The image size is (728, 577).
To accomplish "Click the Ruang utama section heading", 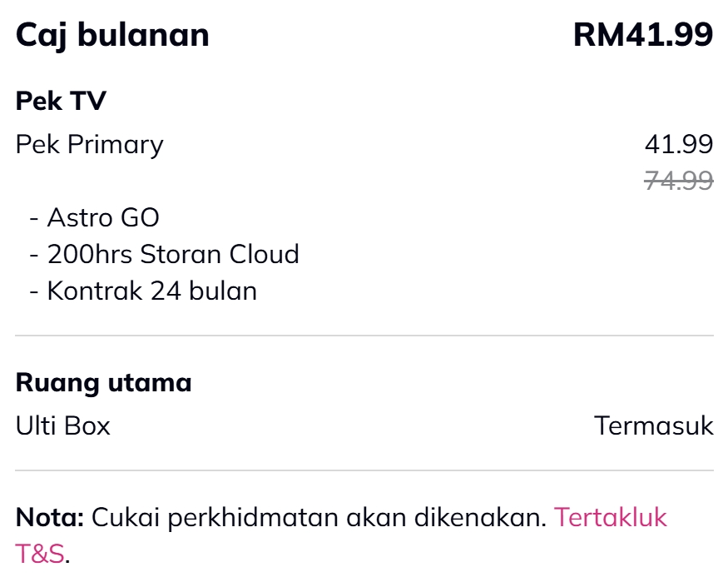I will point(103,382).
